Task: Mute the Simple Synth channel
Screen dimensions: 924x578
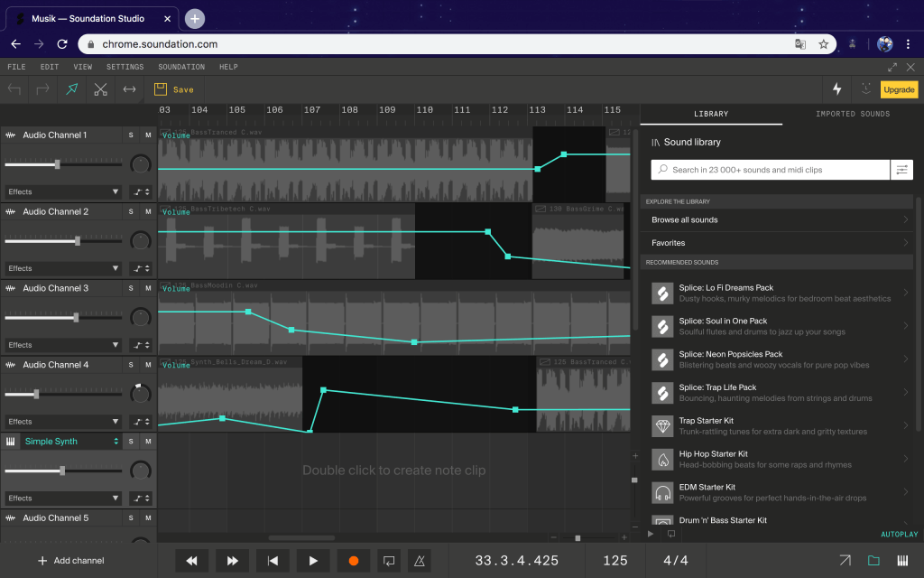Action: pyautogui.click(x=148, y=442)
